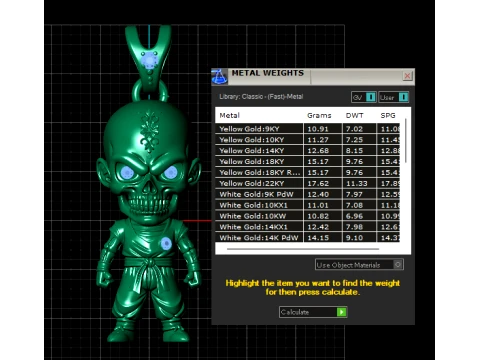Click the skull pendant model head
The width and height of the screenshot is (480, 360).
pyautogui.click(x=148, y=163)
